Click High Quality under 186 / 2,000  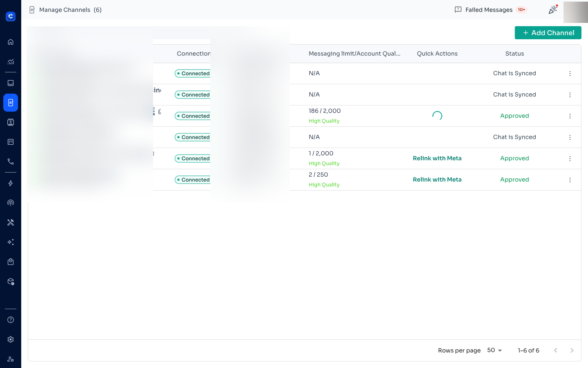click(324, 121)
